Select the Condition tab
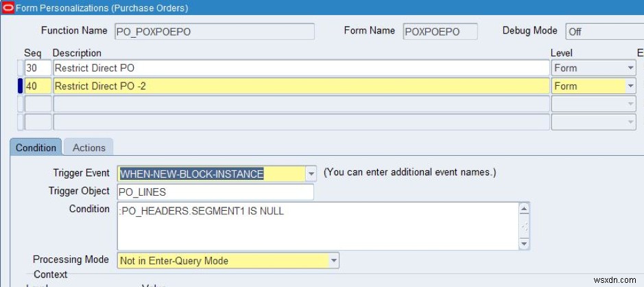Screen dimensions: 644x287 36,148
